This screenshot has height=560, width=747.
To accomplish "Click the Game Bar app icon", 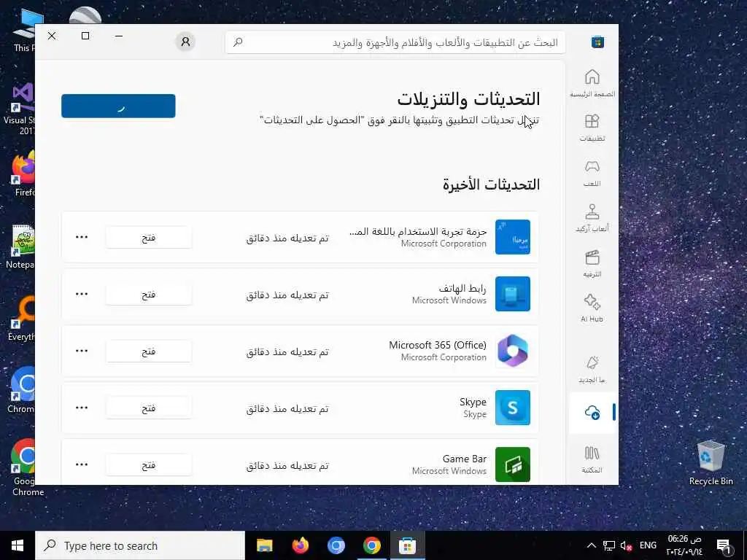I will [x=513, y=464].
